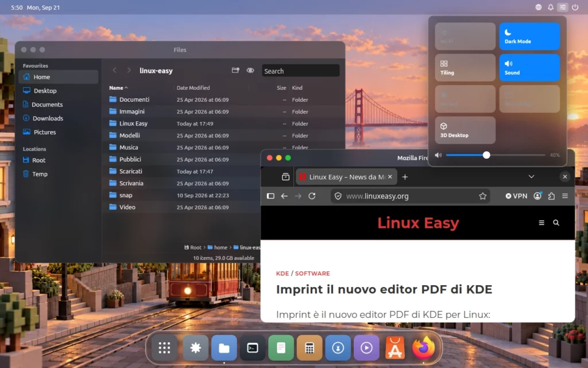Adjust the volume slider in quick settings

click(x=495, y=155)
